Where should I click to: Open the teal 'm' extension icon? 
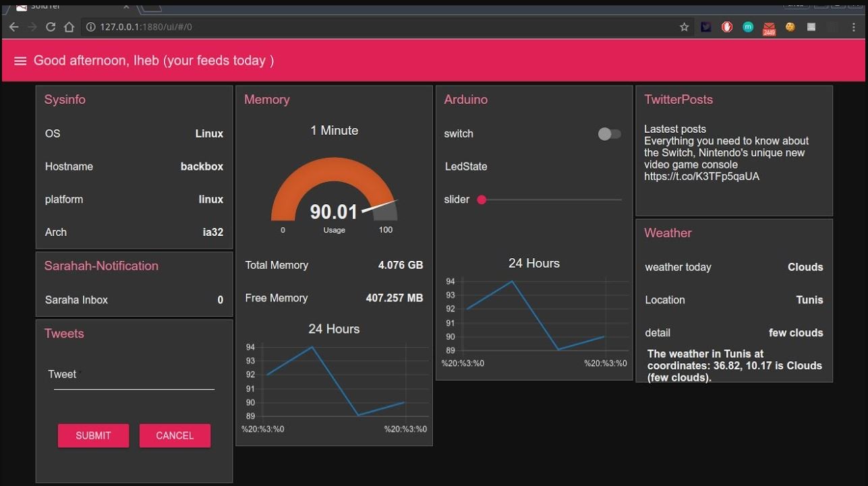pyautogui.click(x=748, y=27)
